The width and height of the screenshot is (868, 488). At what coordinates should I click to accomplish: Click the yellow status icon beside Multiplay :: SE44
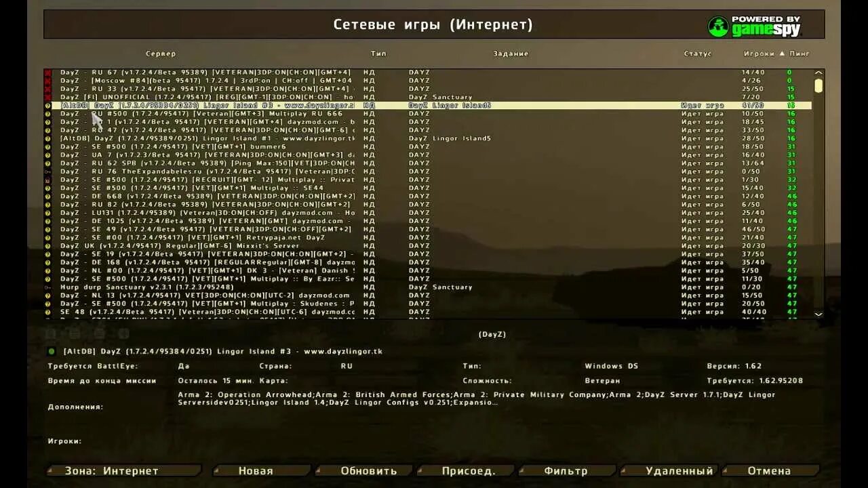tap(48, 188)
